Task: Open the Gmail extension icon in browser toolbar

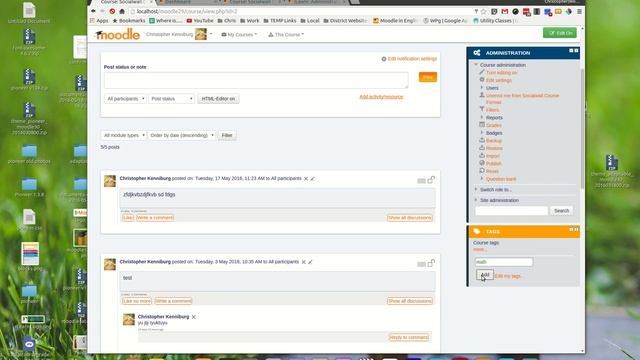Action: pos(505,11)
